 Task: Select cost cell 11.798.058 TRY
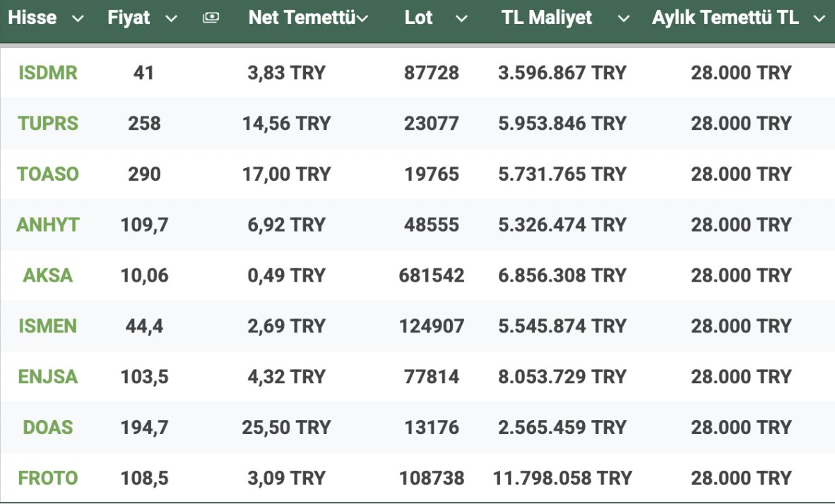point(562,478)
